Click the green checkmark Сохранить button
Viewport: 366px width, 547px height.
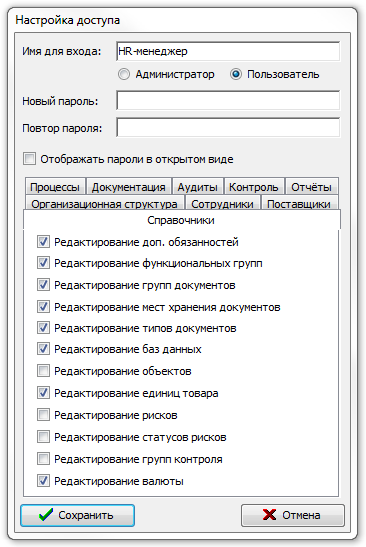(x=77, y=515)
